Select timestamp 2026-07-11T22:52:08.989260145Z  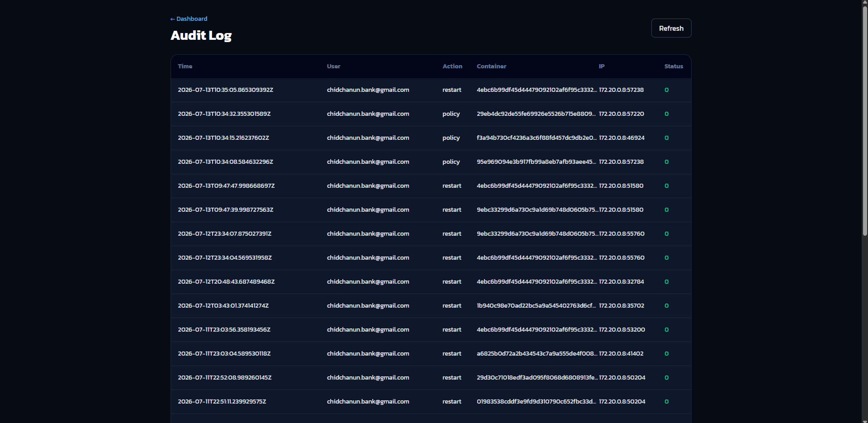224,378
